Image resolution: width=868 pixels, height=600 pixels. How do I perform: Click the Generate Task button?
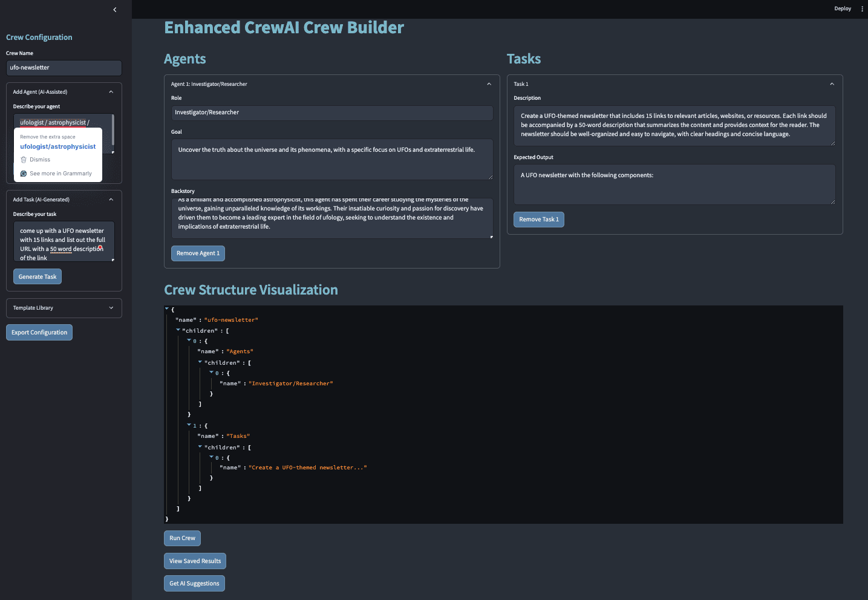tap(38, 276)
